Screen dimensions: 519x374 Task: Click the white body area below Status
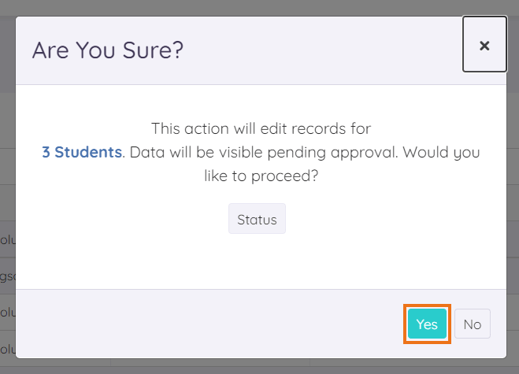click(x=261, y=262)
